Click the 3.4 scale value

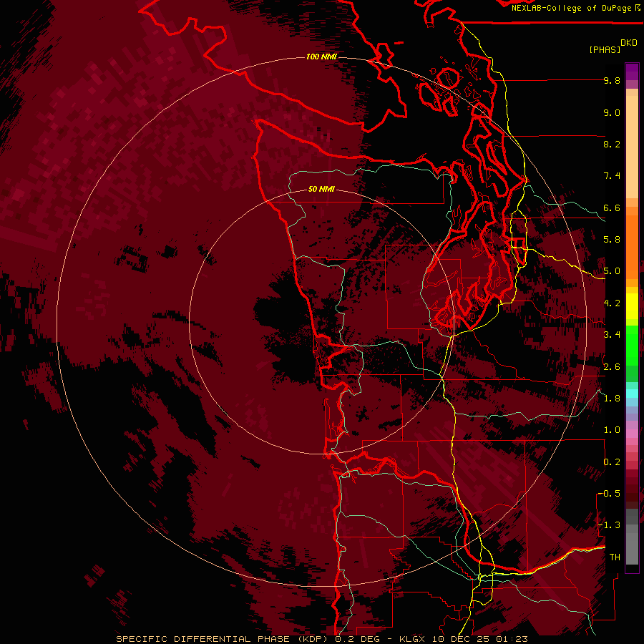612,335
